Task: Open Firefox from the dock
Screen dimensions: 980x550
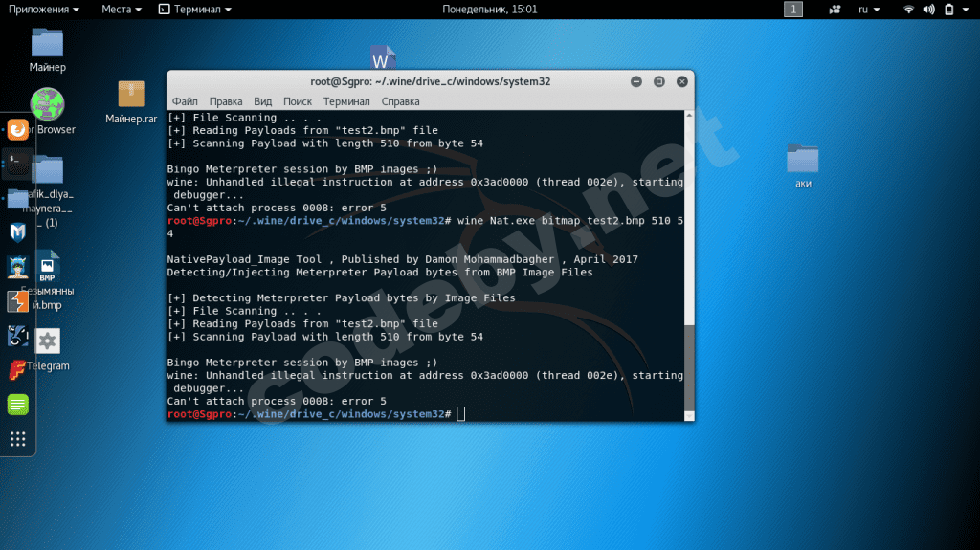Action: tap(17, 130)
